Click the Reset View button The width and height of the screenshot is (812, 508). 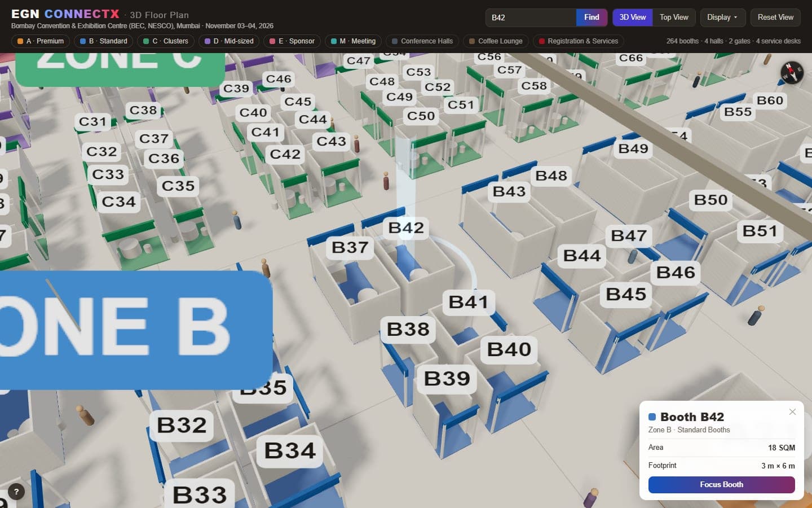[775, 17]
